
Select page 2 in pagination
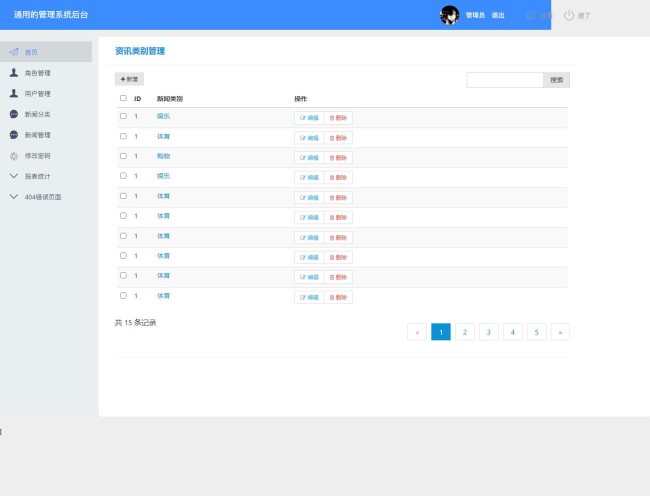click(465, 332)
